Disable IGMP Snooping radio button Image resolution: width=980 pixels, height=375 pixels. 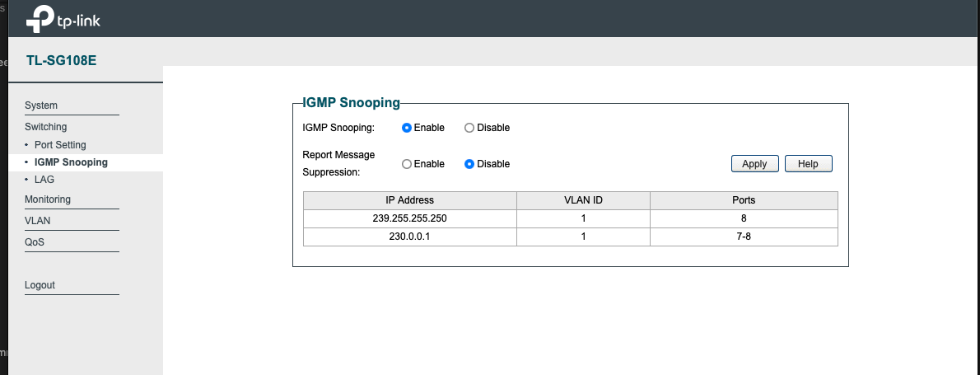point(469,128)
